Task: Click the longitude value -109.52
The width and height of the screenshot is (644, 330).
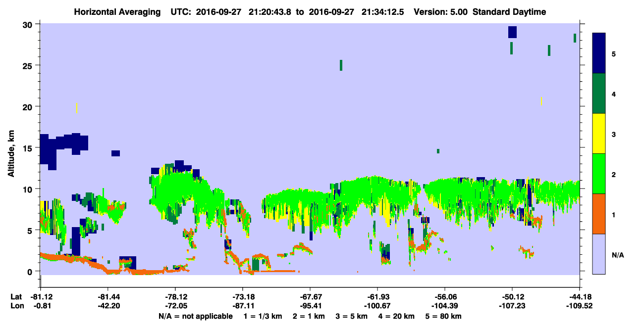Action: pyautogui.click(x=580, y=305)
